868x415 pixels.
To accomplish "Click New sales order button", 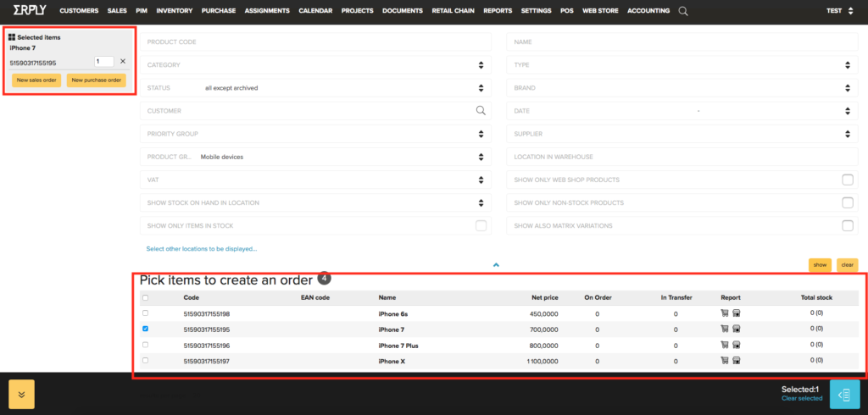I will (x=36, y=80).
